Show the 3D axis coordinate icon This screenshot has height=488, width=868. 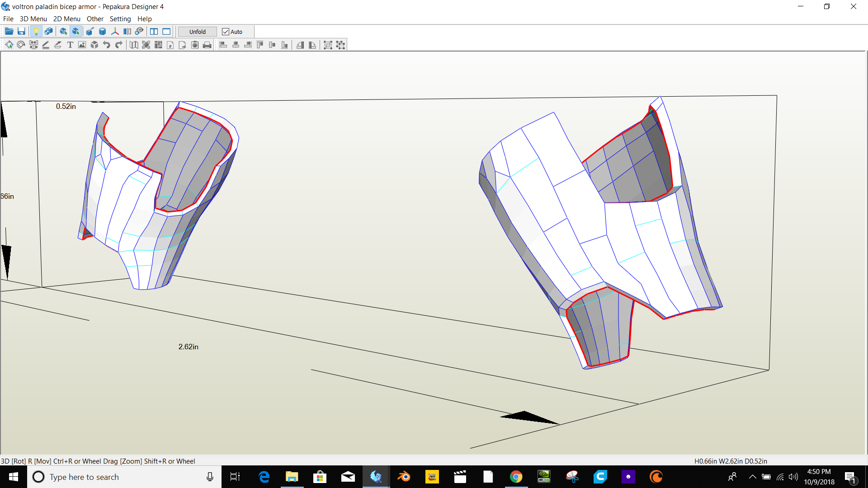point(115,32)
